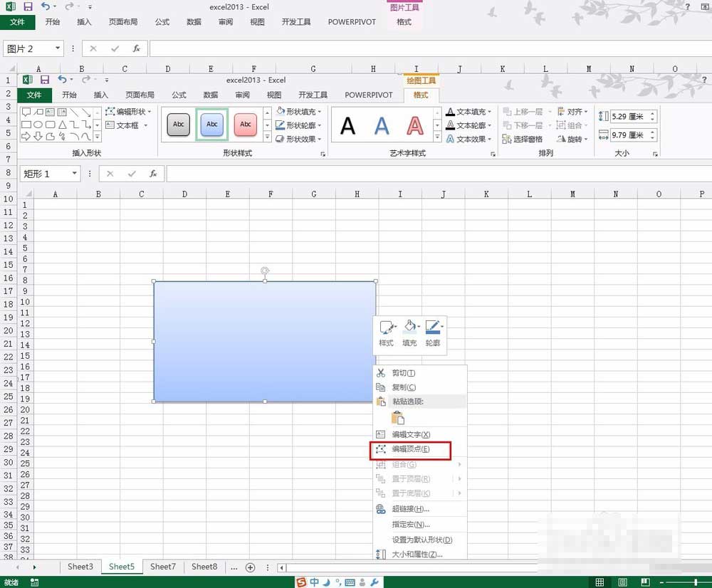Select the red Abc shape style preset
This screenshot has height=588, width=712.
pyautogui.click(x=245, y=124)
